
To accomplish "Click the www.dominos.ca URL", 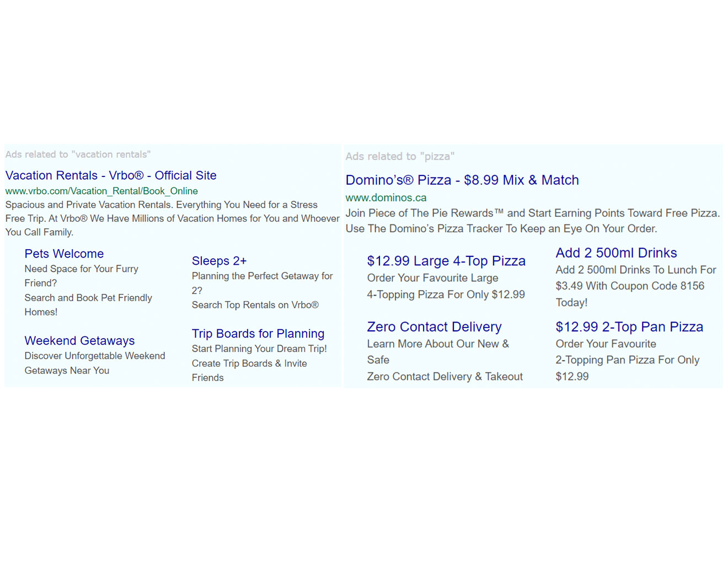I will (x=386, y=197).
